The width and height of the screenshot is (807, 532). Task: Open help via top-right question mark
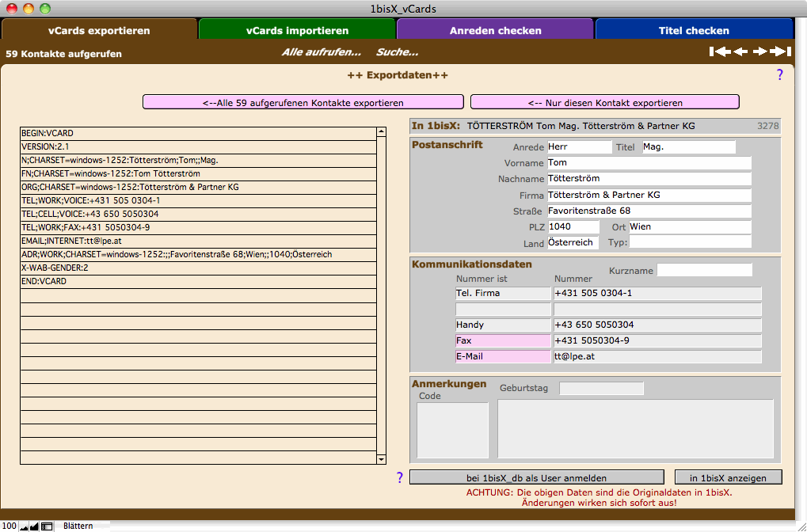coord(779,75)
